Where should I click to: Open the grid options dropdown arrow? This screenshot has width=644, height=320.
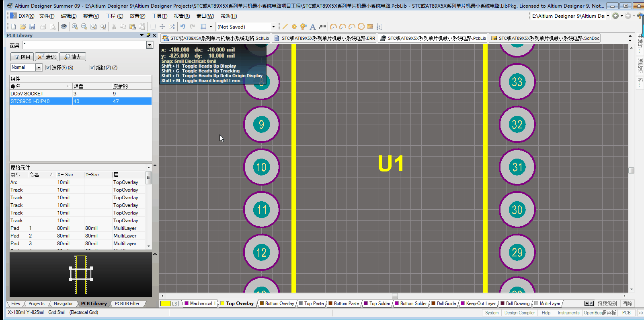click(211, 27)
